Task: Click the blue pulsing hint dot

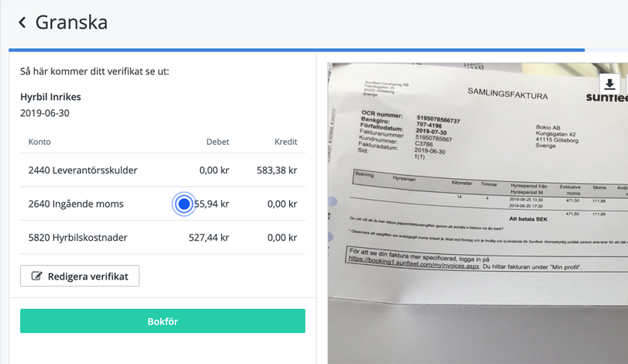Action: pyautogui.click(x=184, y=204)
